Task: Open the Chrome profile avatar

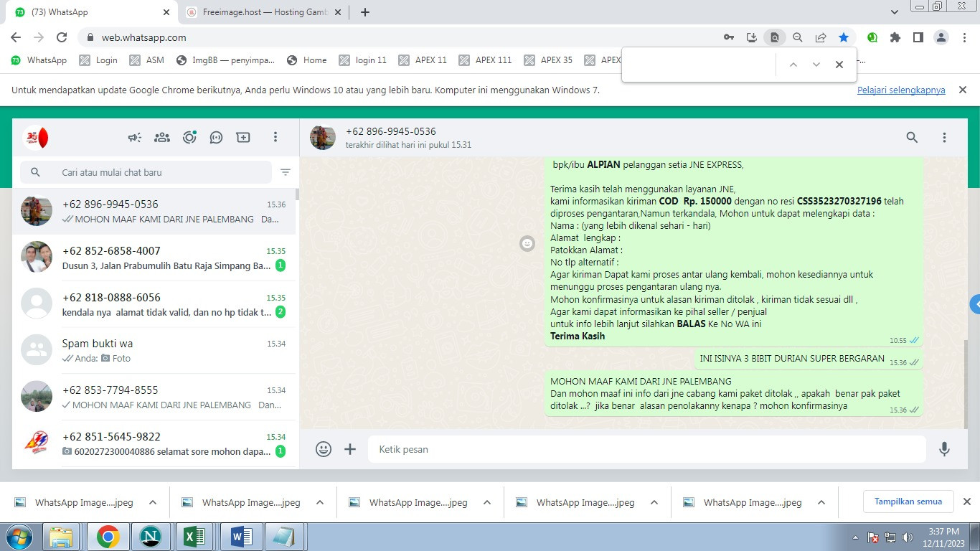Action: [942, 37]
